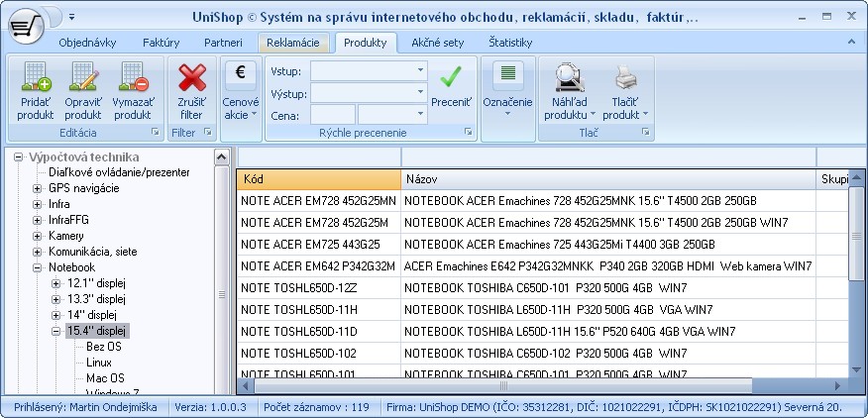Image resolution: width=868 pixels, height=418 pixels.
Task: Collapse the Notebook tree node
Action: tap(37, 268)
